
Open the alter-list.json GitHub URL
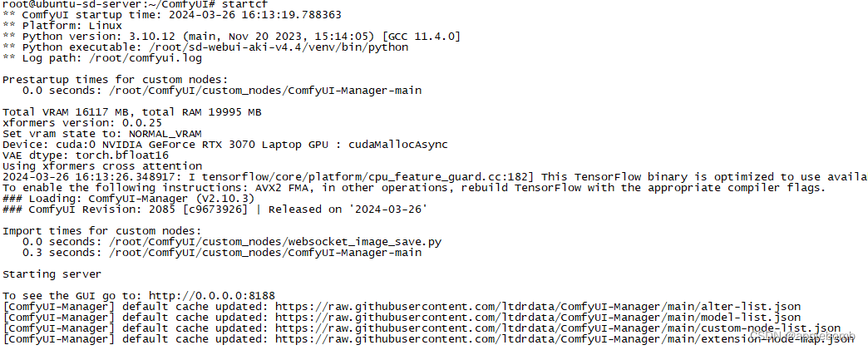tap(538, 306)
